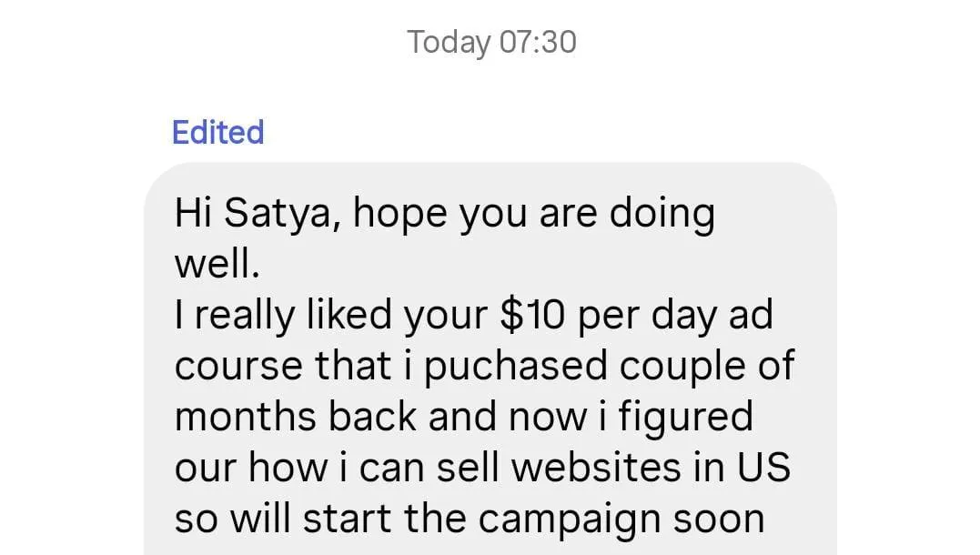Screen dimensions: 980x555
Task: Tap the name 'Satya' in the greeting
Action: [x=282, y=214]
